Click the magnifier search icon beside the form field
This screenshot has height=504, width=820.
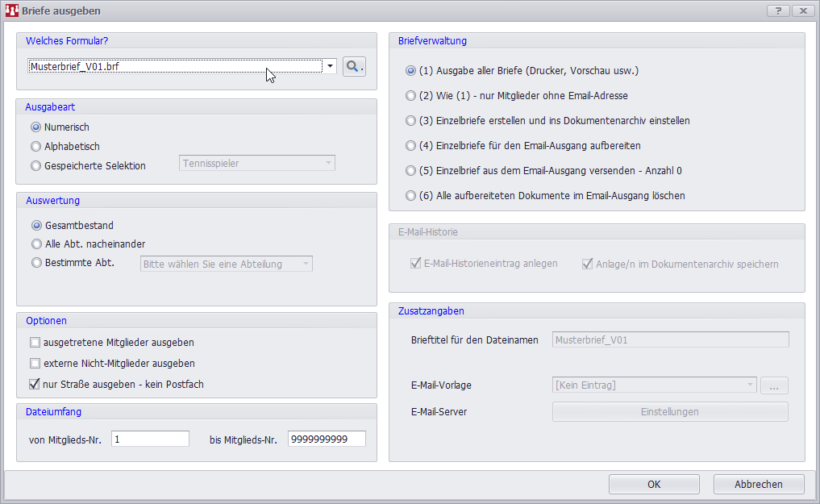354,67
